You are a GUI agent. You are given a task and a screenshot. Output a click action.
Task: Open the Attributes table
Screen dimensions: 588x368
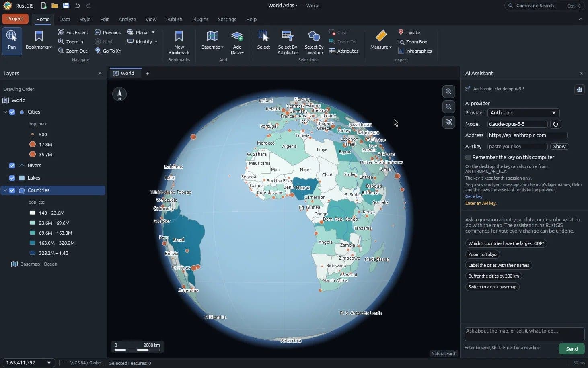[x=343, y=51]
